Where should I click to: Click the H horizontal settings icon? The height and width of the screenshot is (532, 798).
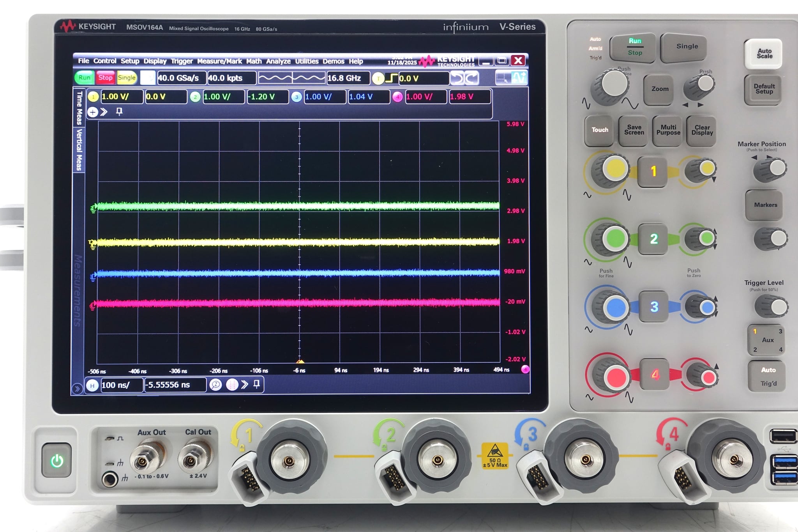(x=92, y=386)
